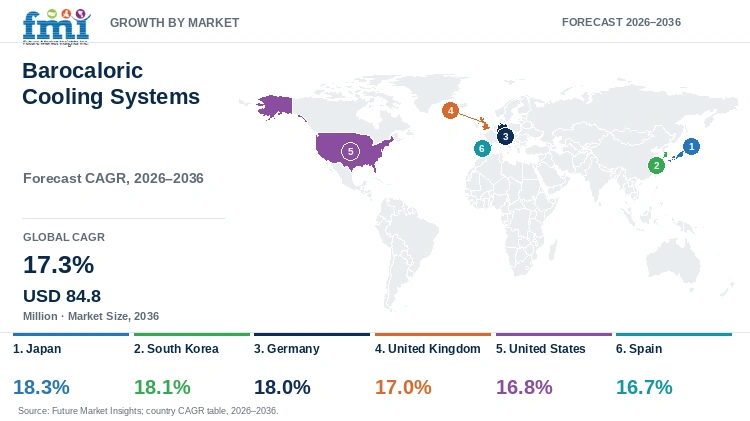The height and width of the screenshot is (421, 750).
Task: Click the '3. Germany' country label
Action: tap(287, 349)
